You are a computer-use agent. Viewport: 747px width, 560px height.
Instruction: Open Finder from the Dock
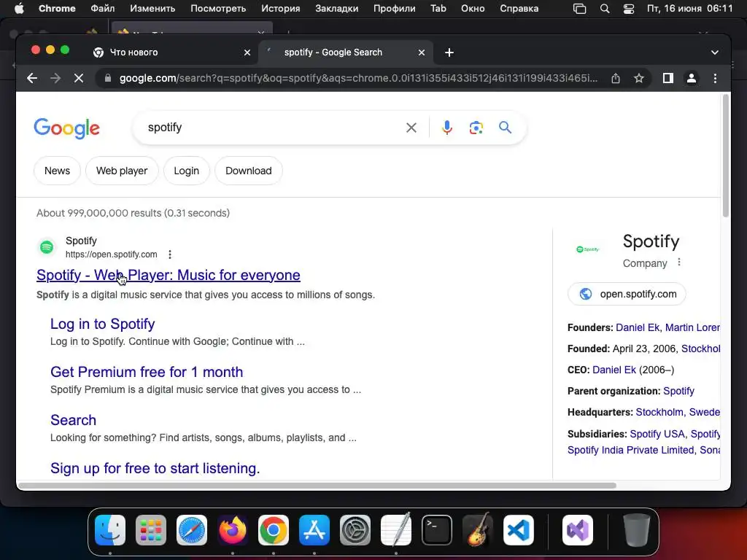(110, 530)
